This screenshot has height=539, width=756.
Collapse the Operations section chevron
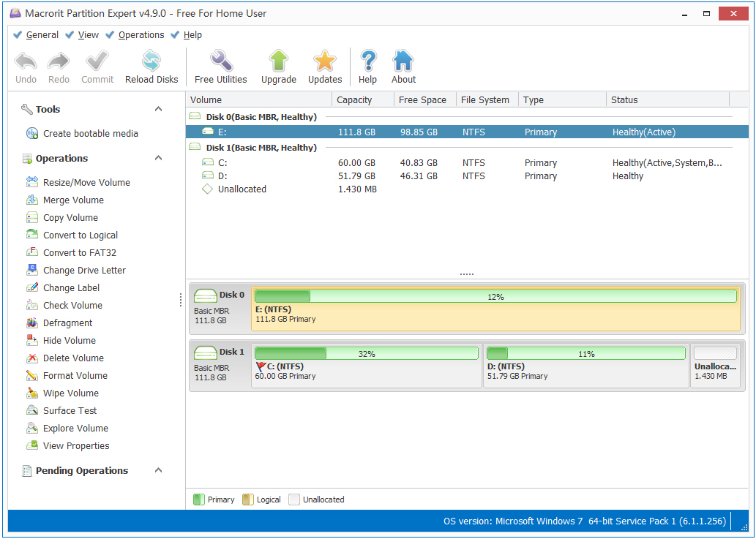pos(158,158)
